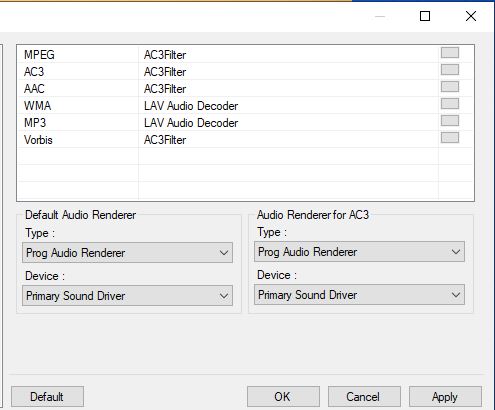Click the small button in the MP3 row
The width and height of the screenshot is (495, 410).
tap(450, 121)
